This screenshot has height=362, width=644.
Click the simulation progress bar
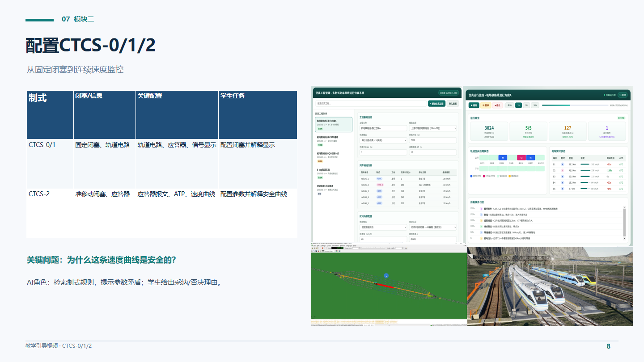coord(574,105)
